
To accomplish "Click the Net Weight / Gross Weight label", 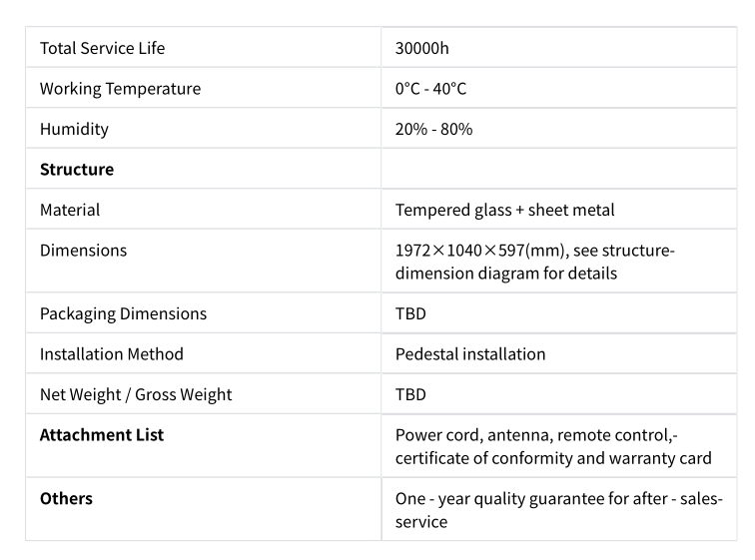I will click(x=136, y=395).
